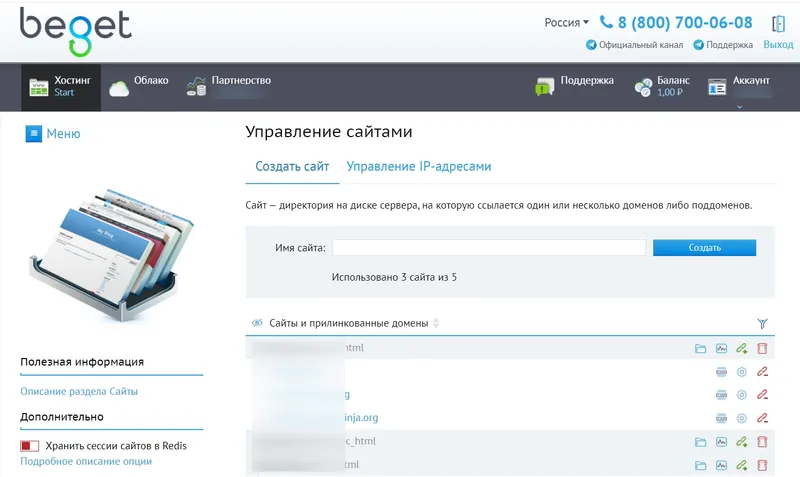Click the Меню link text

(x=63, y=134)
